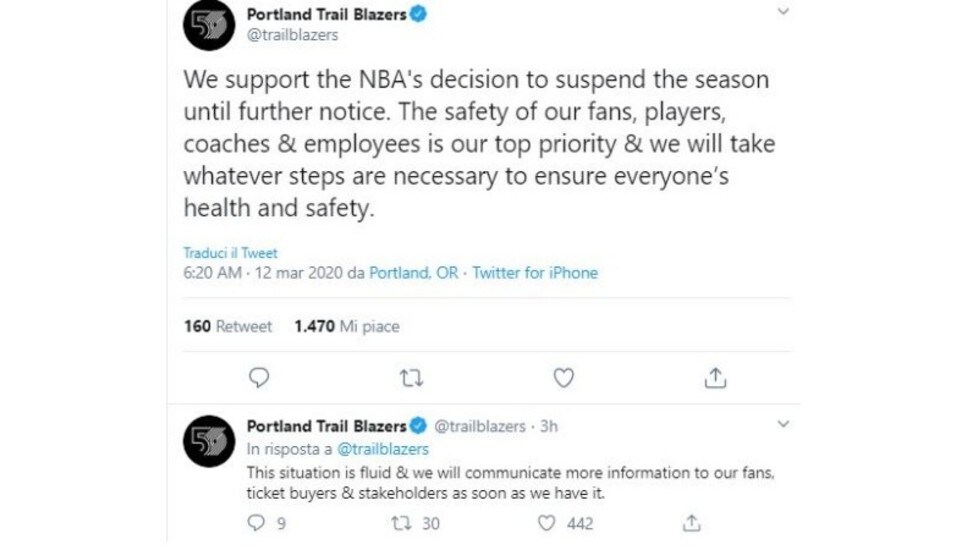View the 160 Retweet list

tap(228, 326)
